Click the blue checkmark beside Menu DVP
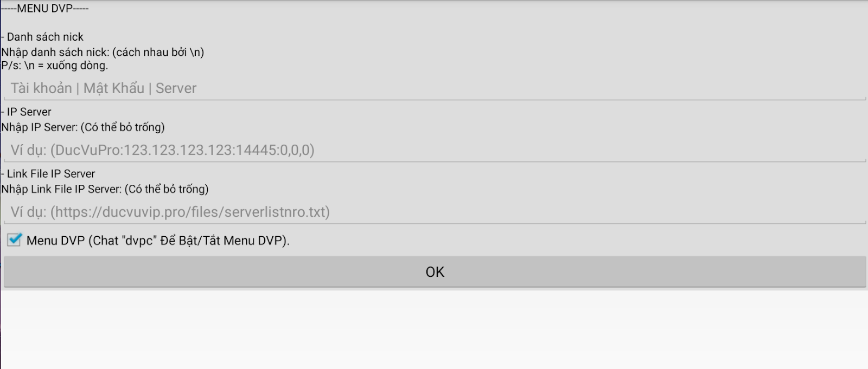 [15, 239]
